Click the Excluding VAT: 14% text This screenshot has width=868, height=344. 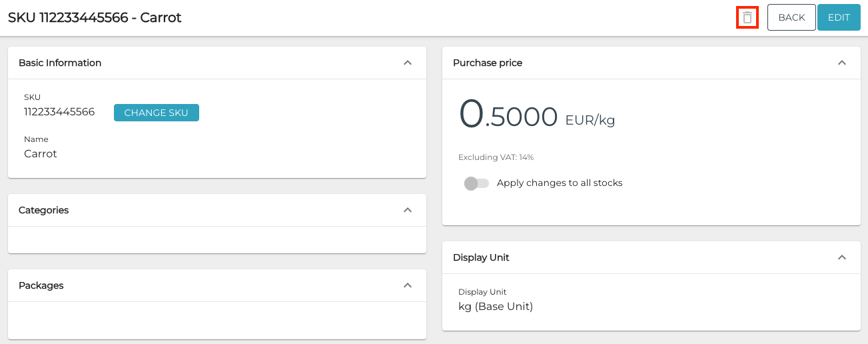(496, 157)
